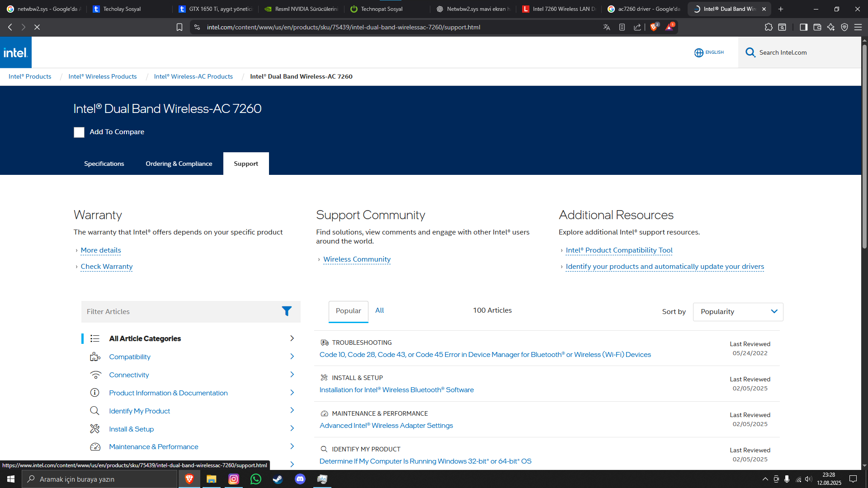Go to Intel Wireless-AC Products breadcrumb
The height and width of the screenshot is (488, 868).
(x=193, y=76)
